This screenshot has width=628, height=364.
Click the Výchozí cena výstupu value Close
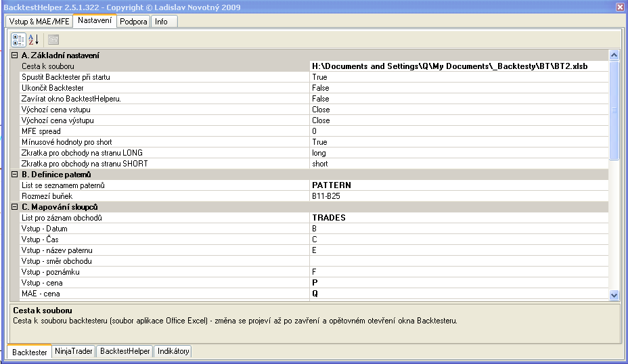pyautogui.click(x=459, y=120)
